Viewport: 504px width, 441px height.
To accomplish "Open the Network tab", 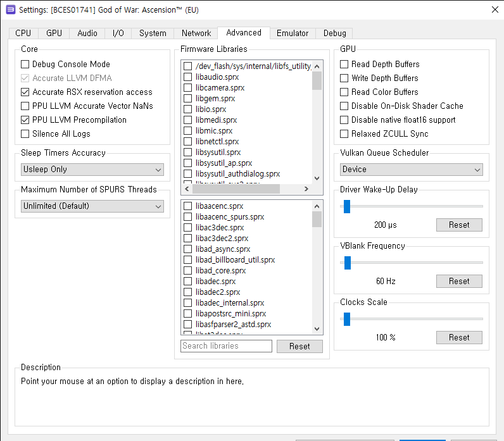I will coord(196,33).
